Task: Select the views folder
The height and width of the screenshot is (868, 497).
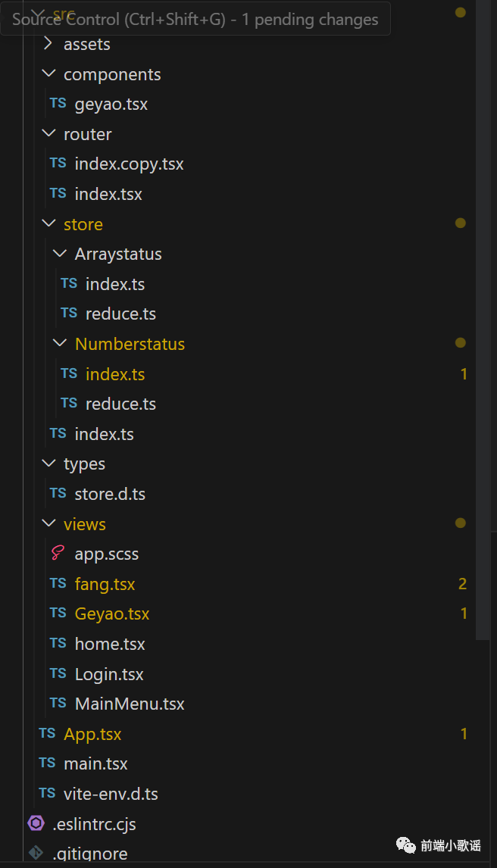Action: click(85, 525)
